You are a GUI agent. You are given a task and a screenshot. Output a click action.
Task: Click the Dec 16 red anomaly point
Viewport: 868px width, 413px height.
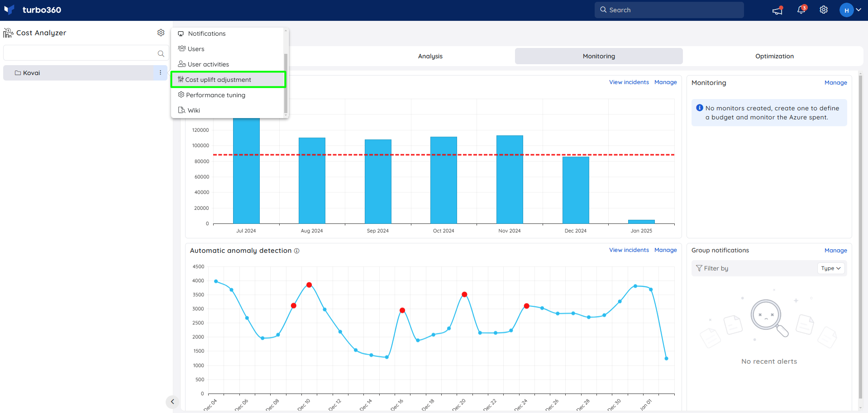(402, 310)
